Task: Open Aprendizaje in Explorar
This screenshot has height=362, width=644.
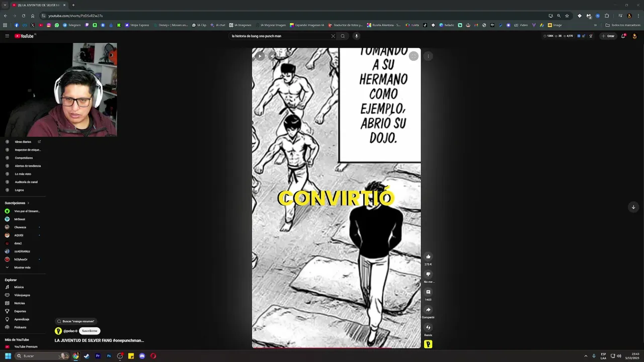Action: tap(23, 319)
